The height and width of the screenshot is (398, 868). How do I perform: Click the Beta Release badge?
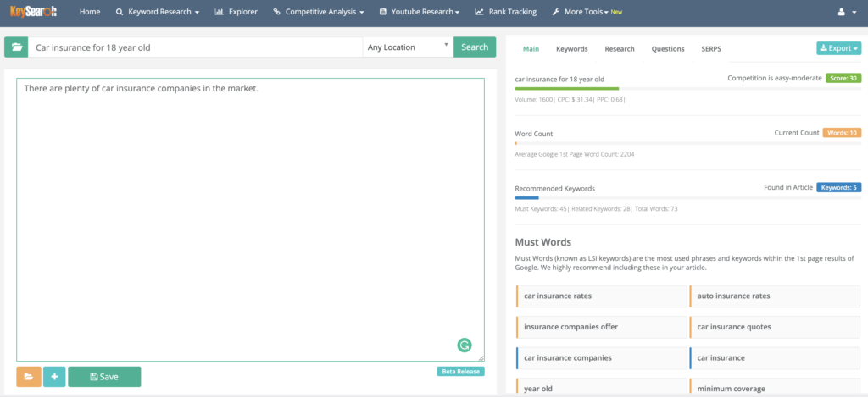click(460, 372)
